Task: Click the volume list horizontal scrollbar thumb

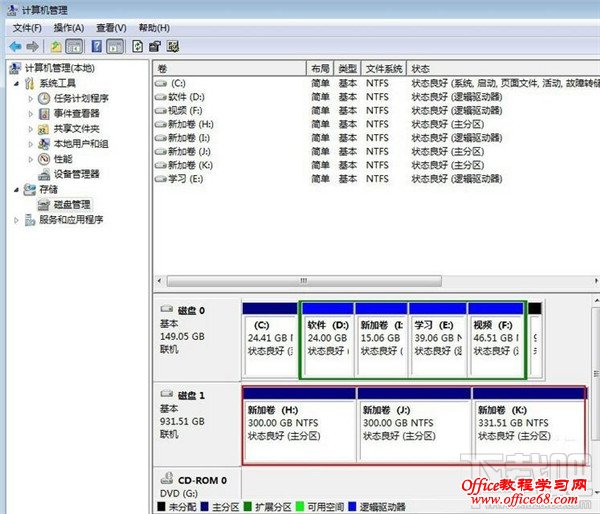Action: pos(304,281)
